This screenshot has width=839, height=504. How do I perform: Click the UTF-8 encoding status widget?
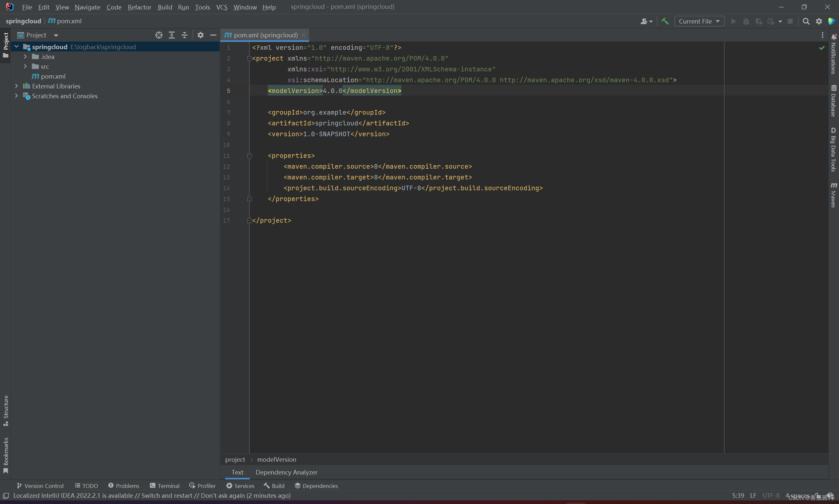[x=771, y=495]
